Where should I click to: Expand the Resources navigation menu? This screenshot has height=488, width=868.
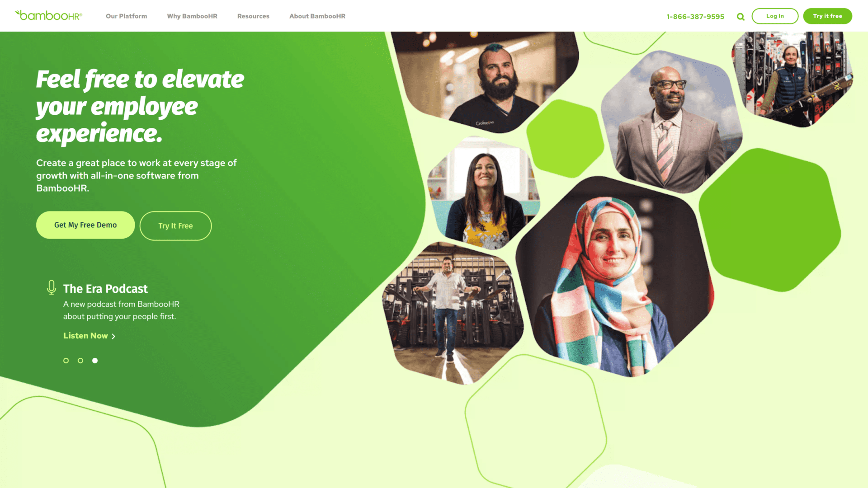coord(253,16)
